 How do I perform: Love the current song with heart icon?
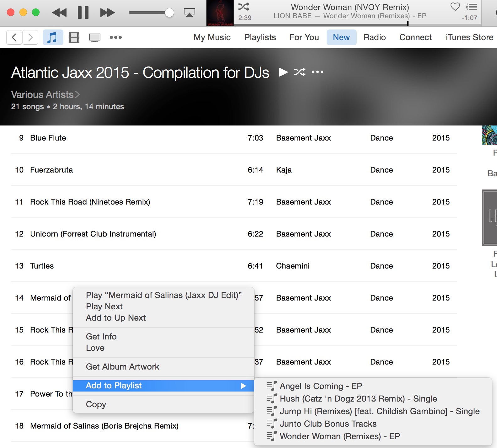[x=455, y=6]
